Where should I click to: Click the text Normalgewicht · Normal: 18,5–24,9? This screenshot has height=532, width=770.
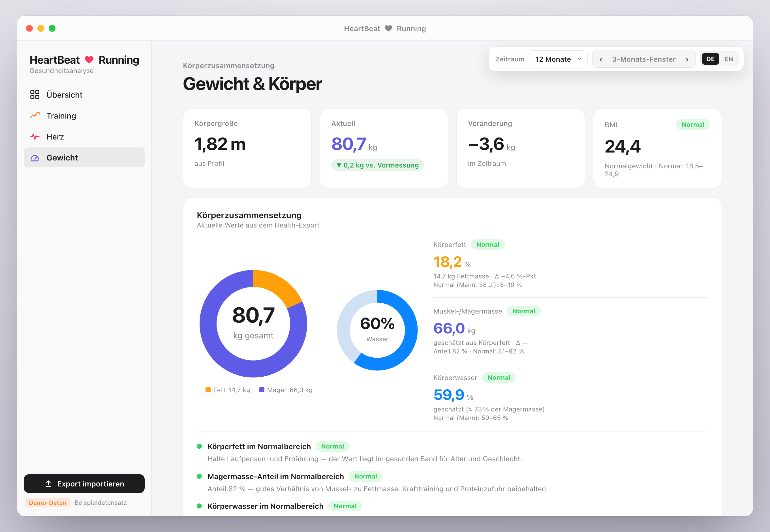click(654, 170)
